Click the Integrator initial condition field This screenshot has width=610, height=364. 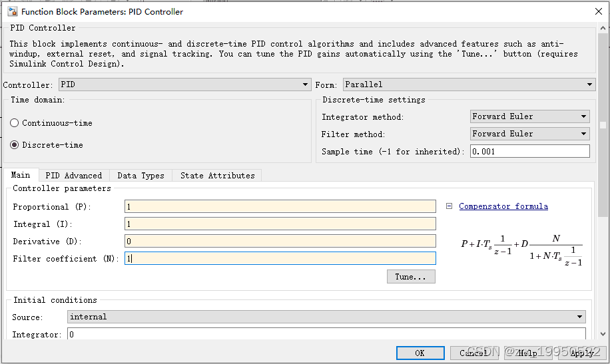click(x=326, y=334)
